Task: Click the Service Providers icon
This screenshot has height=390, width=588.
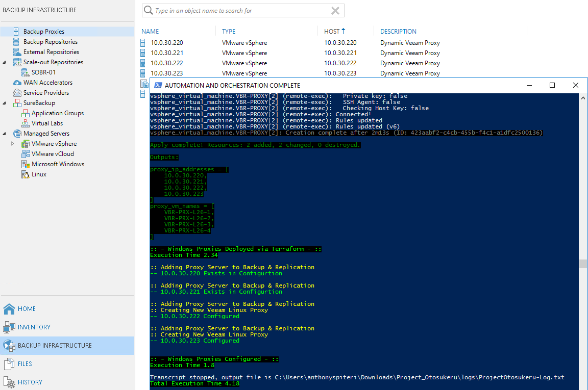Action: coord(17,93)
